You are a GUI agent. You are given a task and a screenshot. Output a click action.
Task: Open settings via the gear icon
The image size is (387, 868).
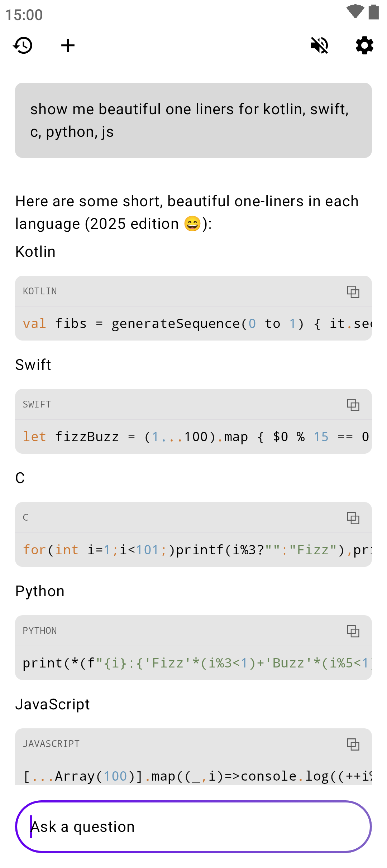click(x=364, y=45)
